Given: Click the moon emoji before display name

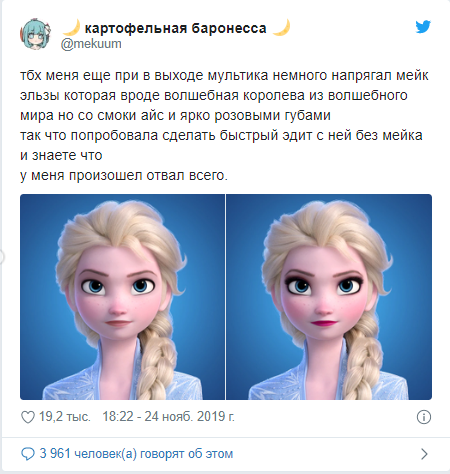Looking at the screenshot, I should tap(71, 28).
